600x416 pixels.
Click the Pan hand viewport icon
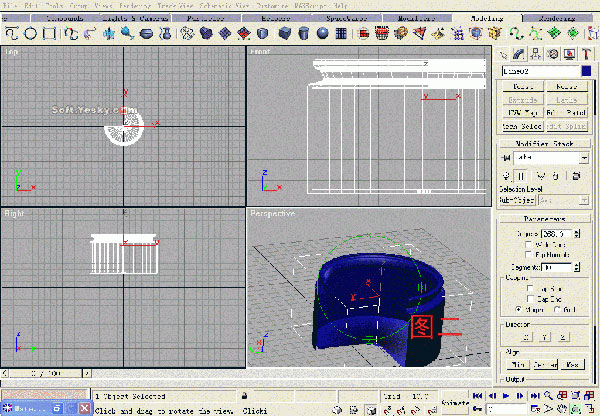[562, 409]
